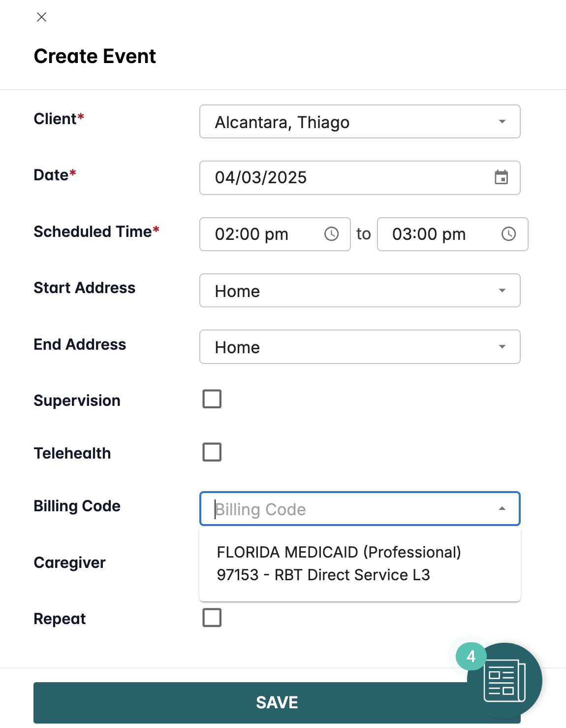Image resolution: width=566 pixels, height=728 pixels.
Task: Open the End Address dropdown arrow
Action: pyautogui.click(x=502, y=347)
